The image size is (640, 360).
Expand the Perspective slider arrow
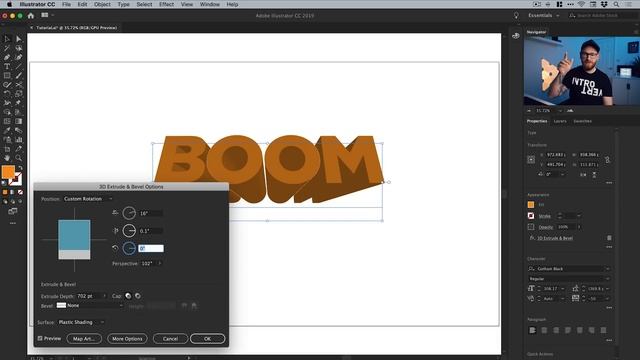[160, 264]
